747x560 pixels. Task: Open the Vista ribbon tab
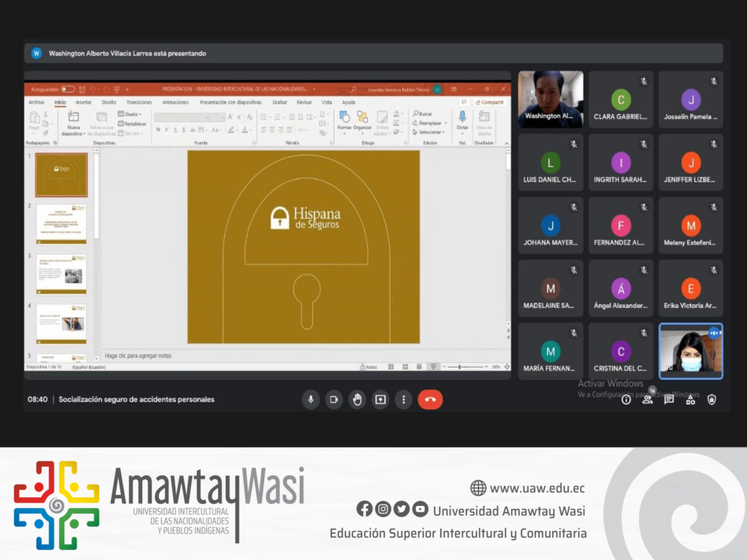coord(326,102)
